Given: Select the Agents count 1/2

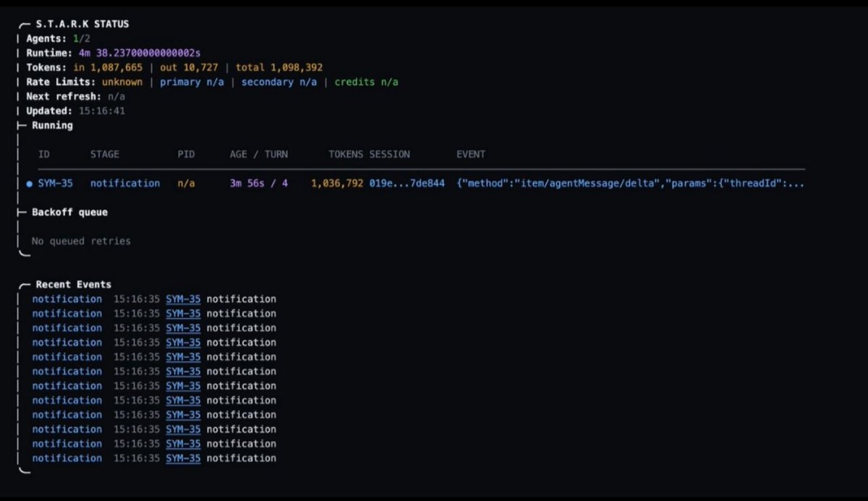Looking at the screenshot, I should click(x=82, y=38).
